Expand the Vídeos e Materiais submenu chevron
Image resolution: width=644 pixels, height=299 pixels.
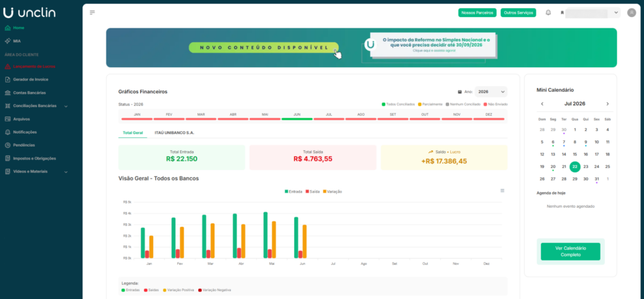pyautogui.click(x=65, y=172)
